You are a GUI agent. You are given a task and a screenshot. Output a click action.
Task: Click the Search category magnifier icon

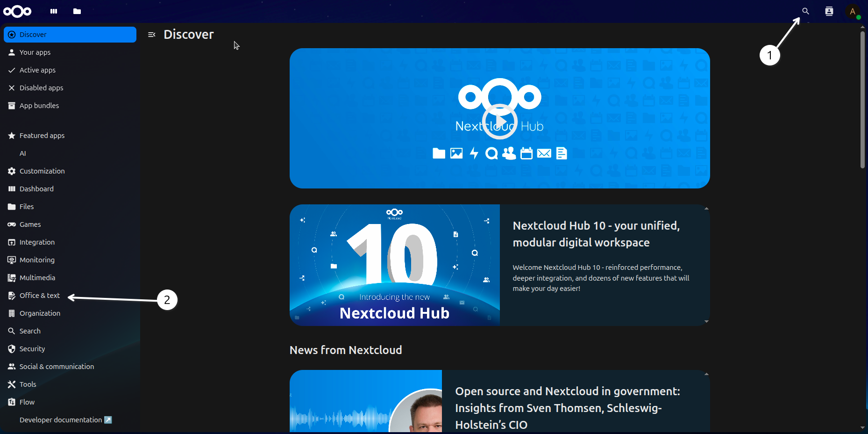[x=12, y=331]
